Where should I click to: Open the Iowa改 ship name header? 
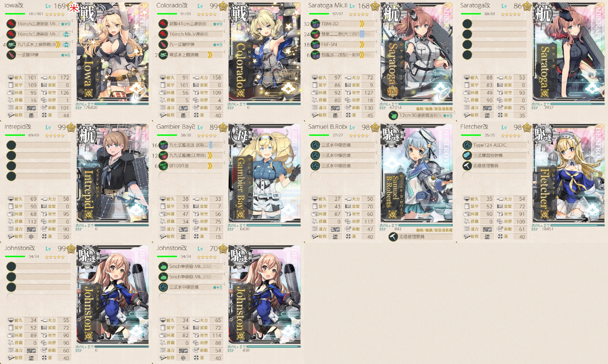(x=14, y=5)
